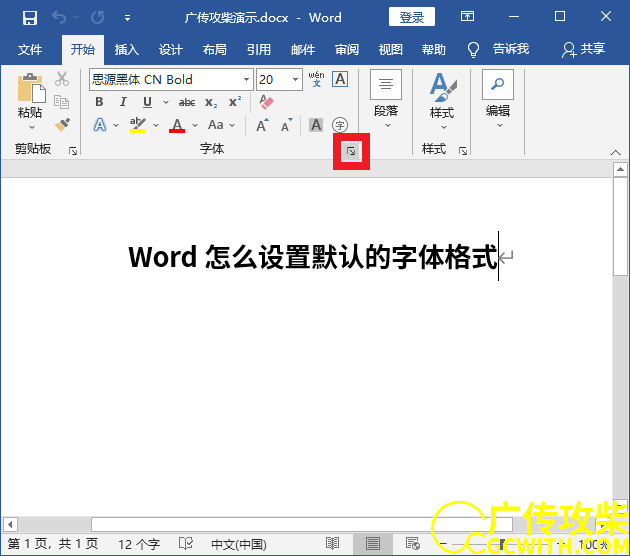The height and width of the screenshot is (556, 630).
Task: Open font color dropdown arrow
Action: click(195, 125)
